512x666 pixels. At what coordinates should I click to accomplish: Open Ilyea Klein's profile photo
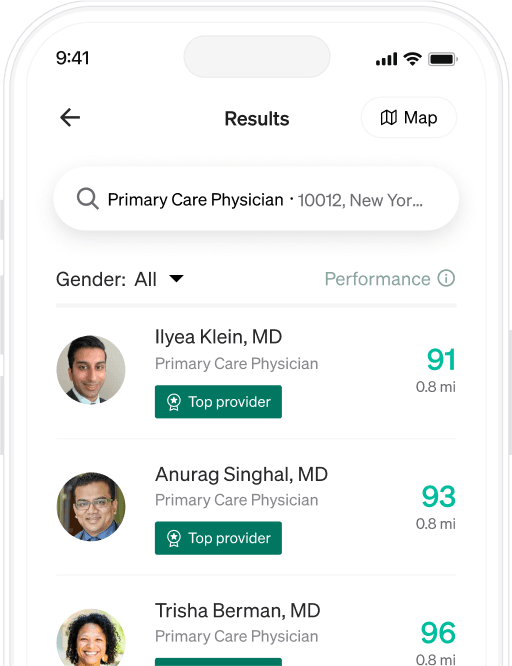pyautogui.click(x=91, y=370)
